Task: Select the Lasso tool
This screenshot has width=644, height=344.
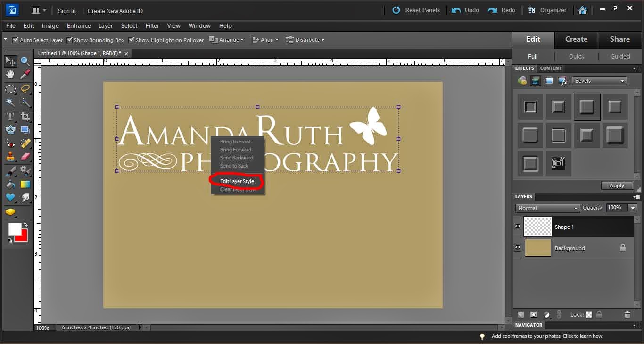Action: click(25, 89)
